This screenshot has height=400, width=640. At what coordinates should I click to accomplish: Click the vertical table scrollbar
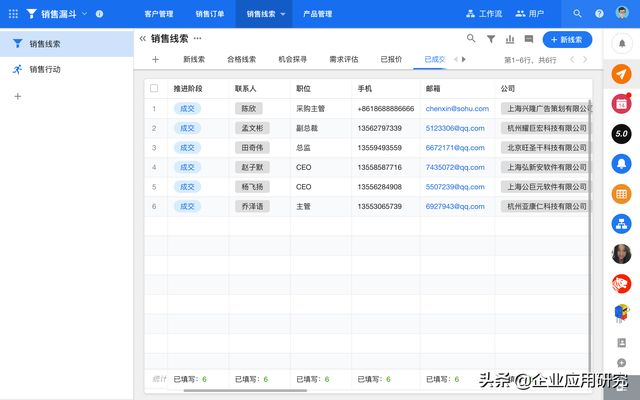tap(590, 237)
